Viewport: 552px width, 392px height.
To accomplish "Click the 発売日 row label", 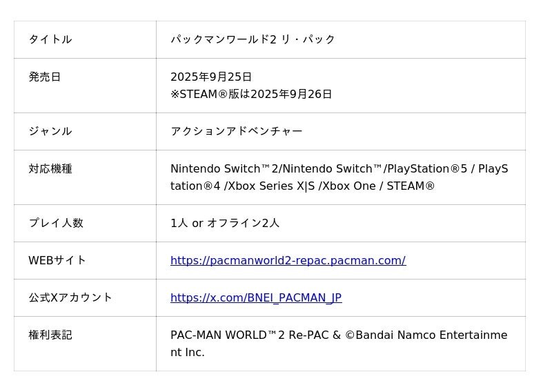I will 45,77.
